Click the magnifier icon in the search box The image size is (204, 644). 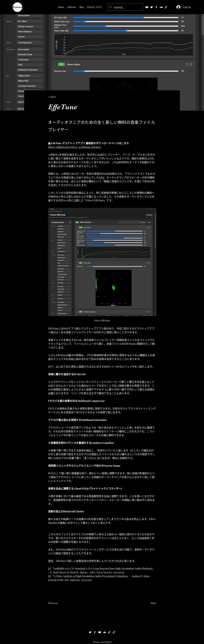110,7
